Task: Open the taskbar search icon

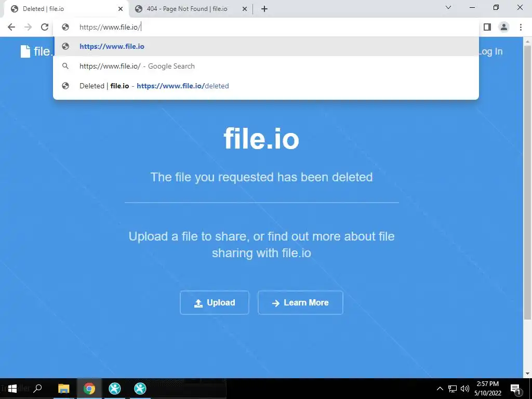Action: 37,389
